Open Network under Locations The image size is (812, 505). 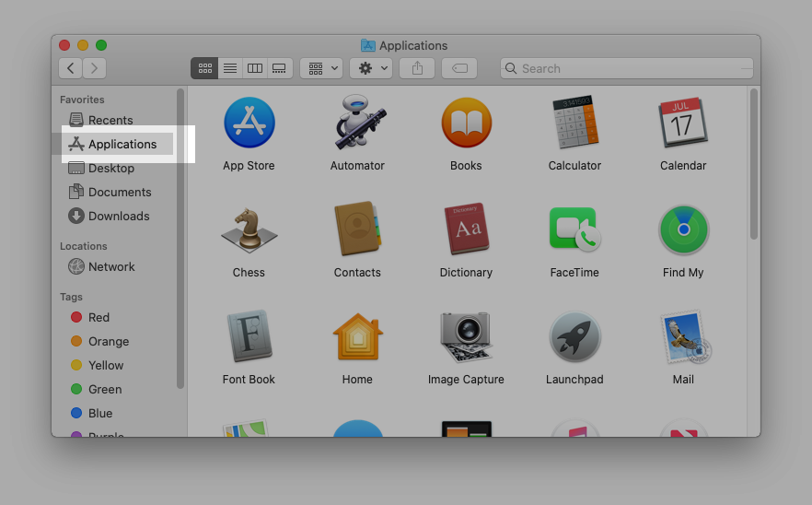click(x=101, y=266)
